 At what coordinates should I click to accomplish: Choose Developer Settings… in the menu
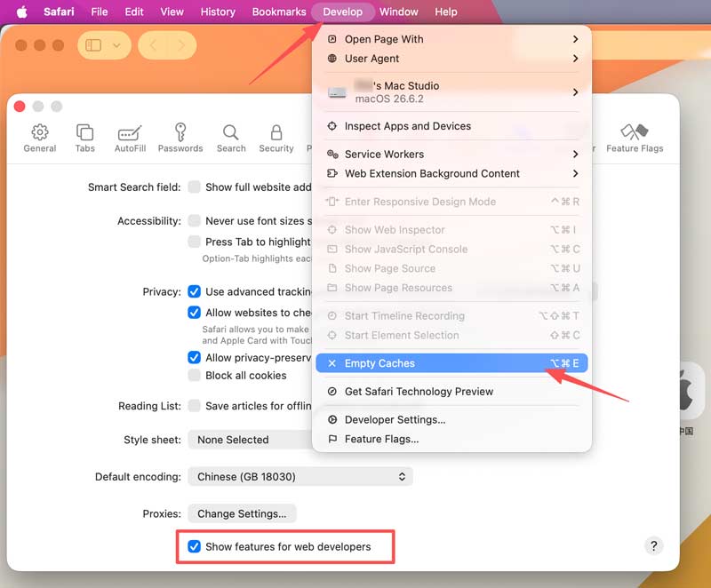tap(451, 419)
